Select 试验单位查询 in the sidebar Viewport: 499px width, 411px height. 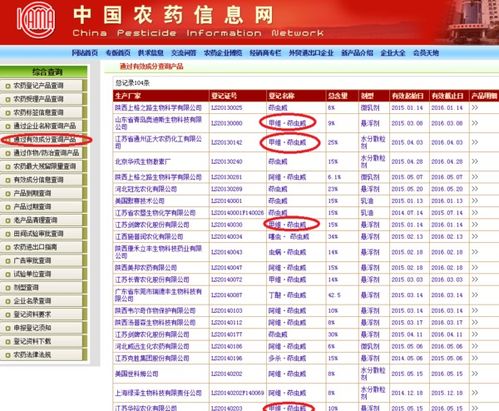click(x=32, y=274)
